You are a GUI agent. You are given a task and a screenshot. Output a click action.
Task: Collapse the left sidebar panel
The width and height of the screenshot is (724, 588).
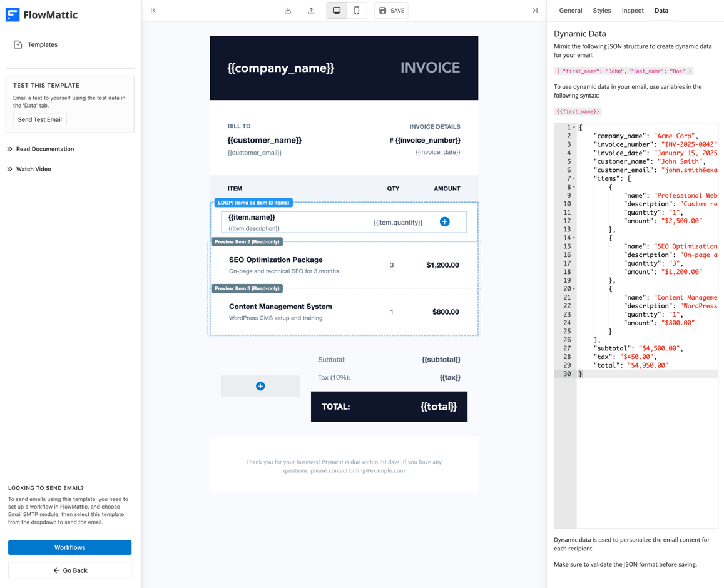click(152, 10)
